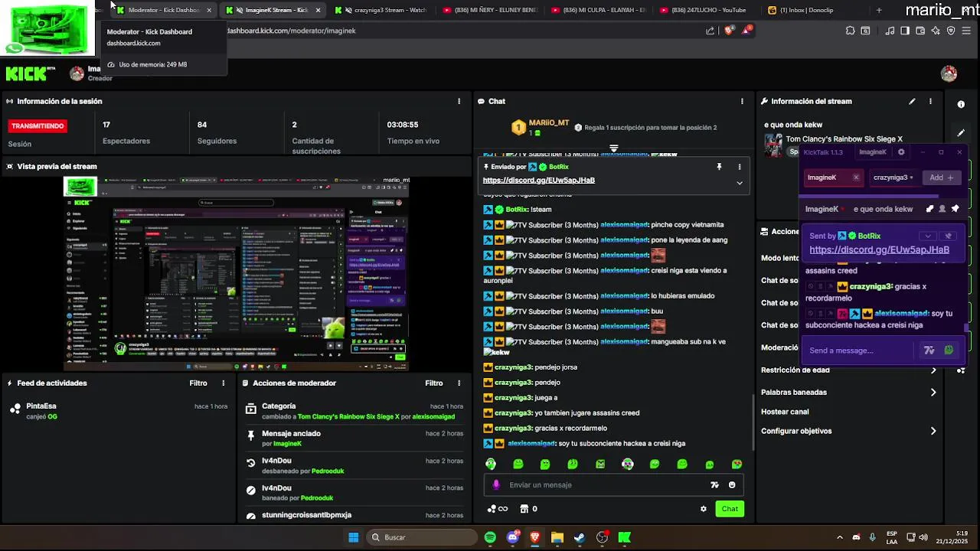Share page via address bar share icon
The image size is (980, 551).
[x=710, y=31]
